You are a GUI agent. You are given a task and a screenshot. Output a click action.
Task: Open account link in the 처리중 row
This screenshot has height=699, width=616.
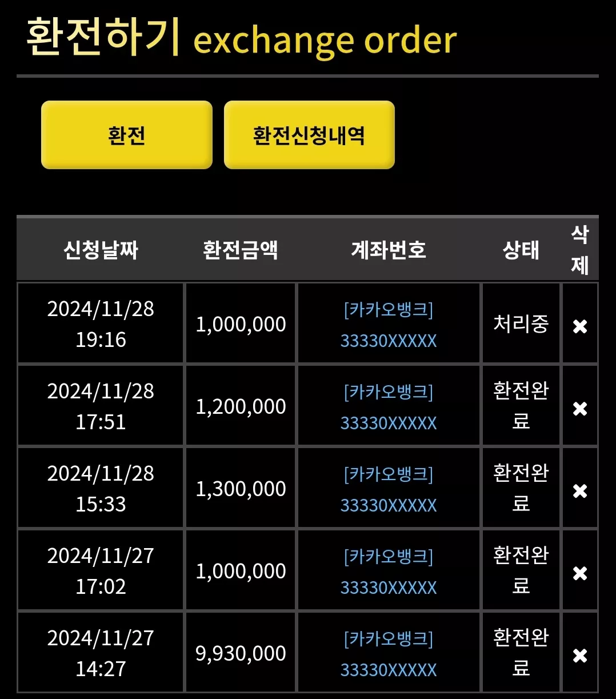pos(389,325)
